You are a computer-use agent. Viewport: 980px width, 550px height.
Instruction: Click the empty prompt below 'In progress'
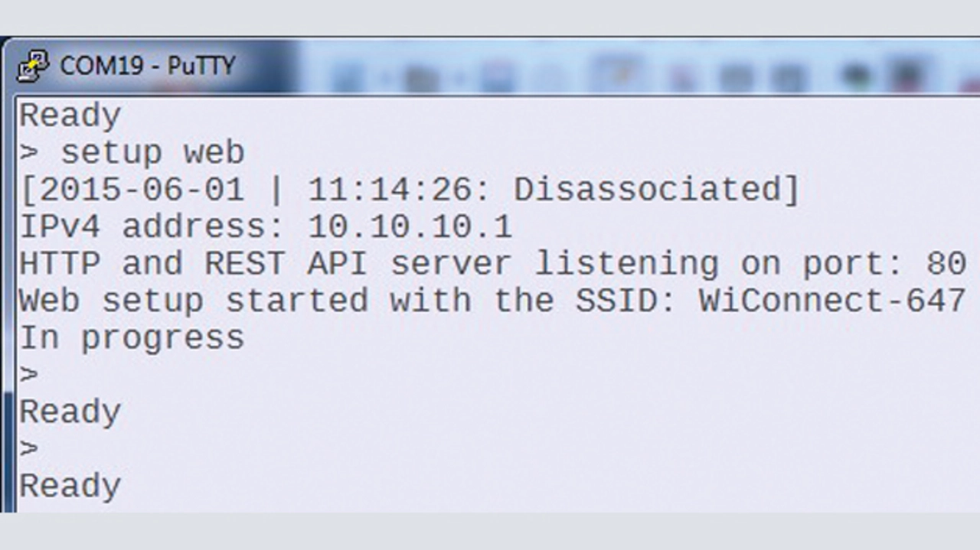coord(28,375)
